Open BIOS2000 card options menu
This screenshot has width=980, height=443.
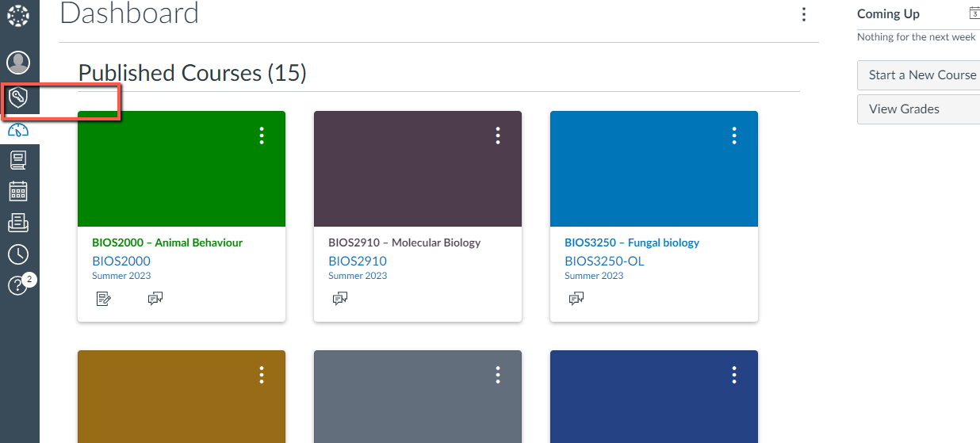pyautogui.click(x=262, y=136)
